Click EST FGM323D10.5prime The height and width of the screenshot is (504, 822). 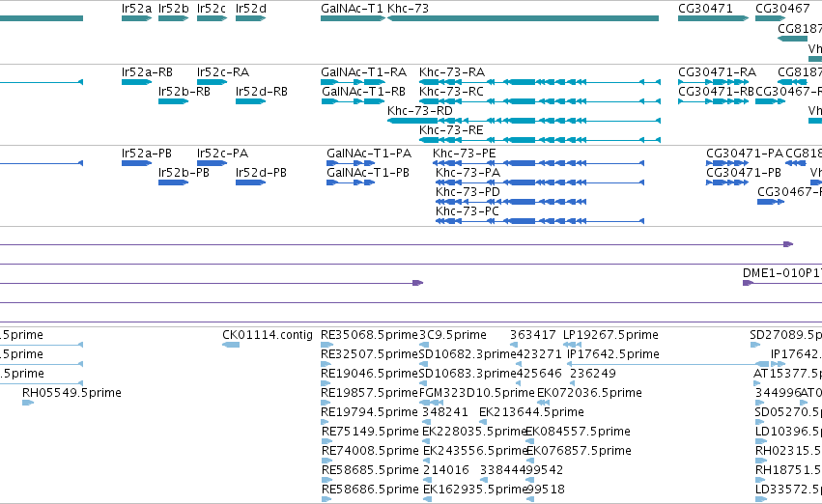432,403
